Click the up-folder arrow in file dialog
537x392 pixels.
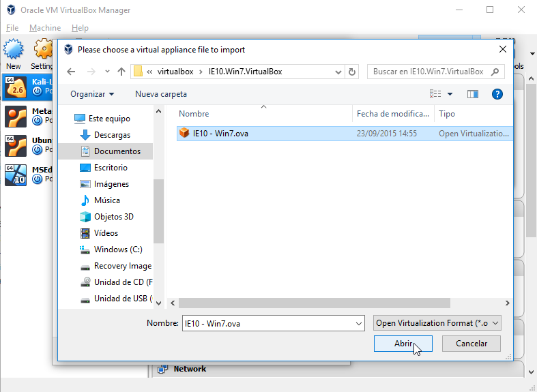coord(121,72)
